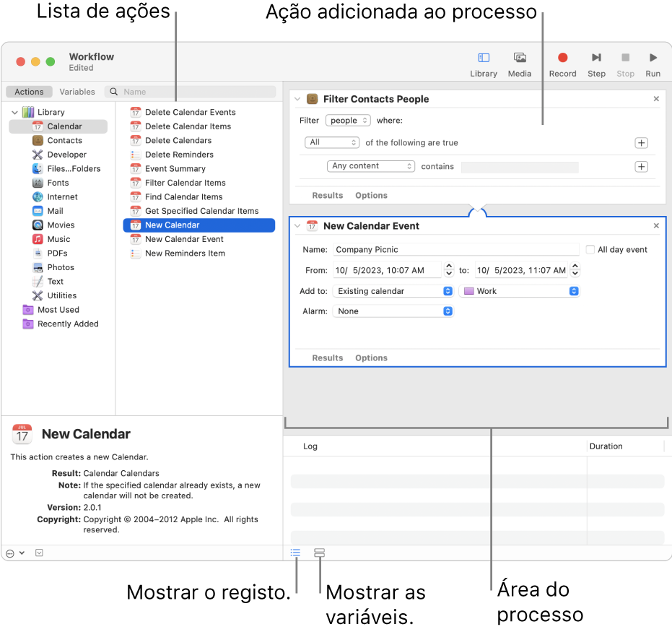Screen dimensions: 672x632
Task: Start recording with the Record button
Action: 563,64
